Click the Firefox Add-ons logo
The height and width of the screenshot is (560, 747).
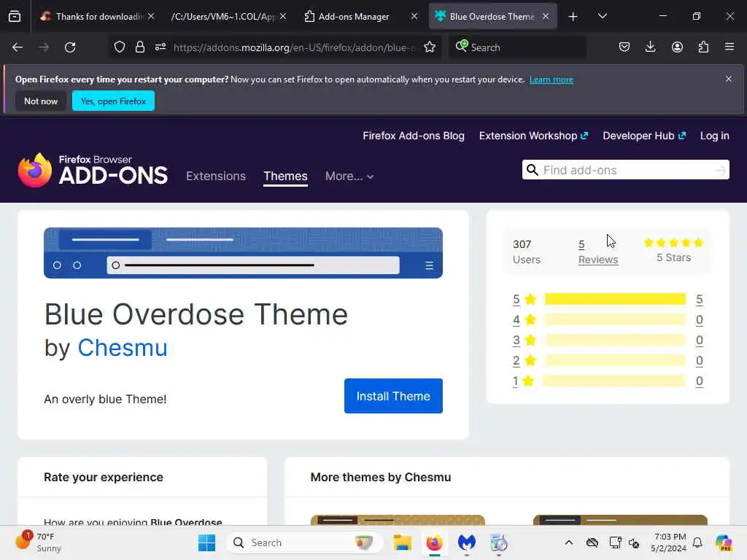pyautogui.click(x=93, y=171)
